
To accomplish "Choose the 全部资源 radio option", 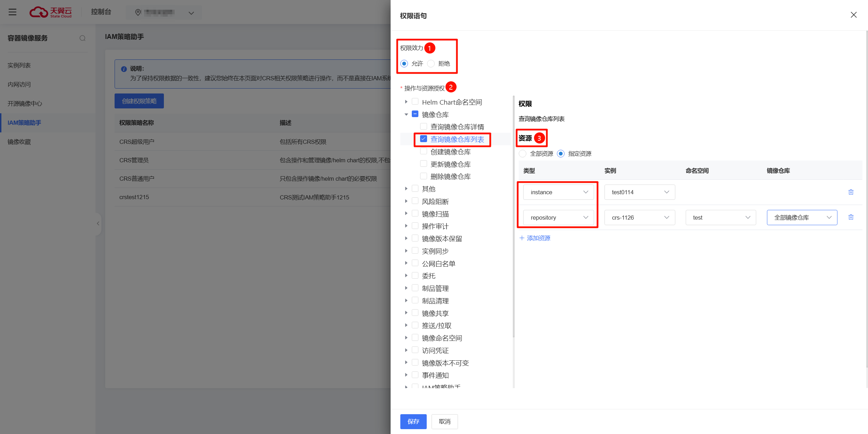I will pos(523,154).
